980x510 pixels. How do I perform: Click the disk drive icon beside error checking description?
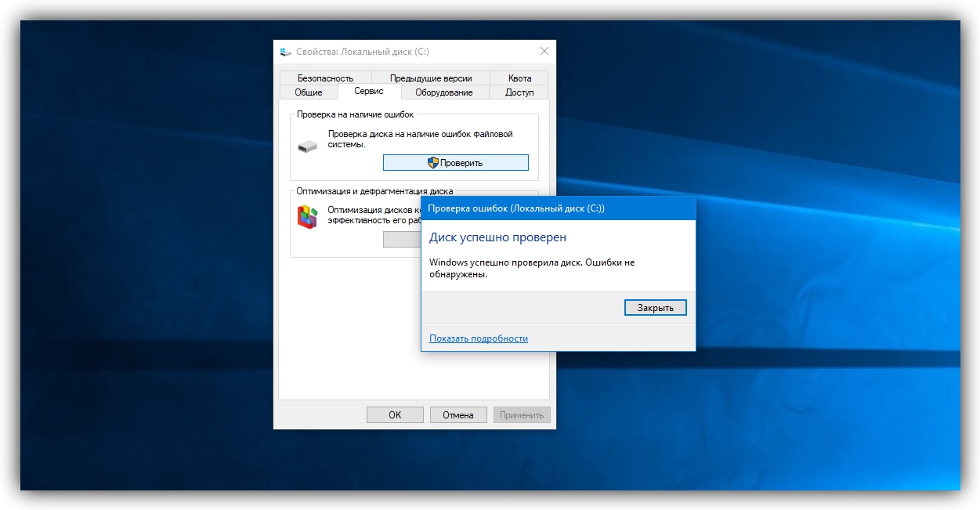306,145
